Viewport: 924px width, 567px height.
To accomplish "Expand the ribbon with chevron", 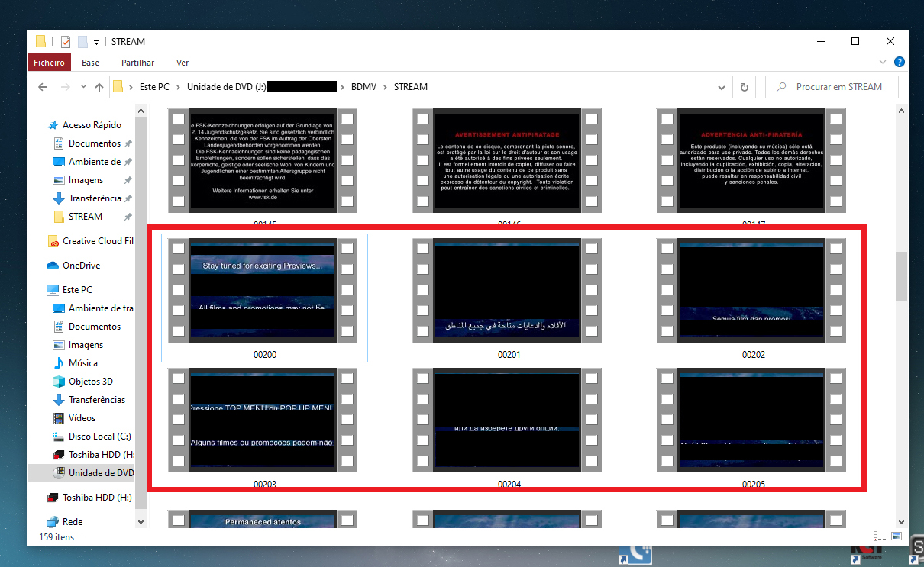I will 884,63.
